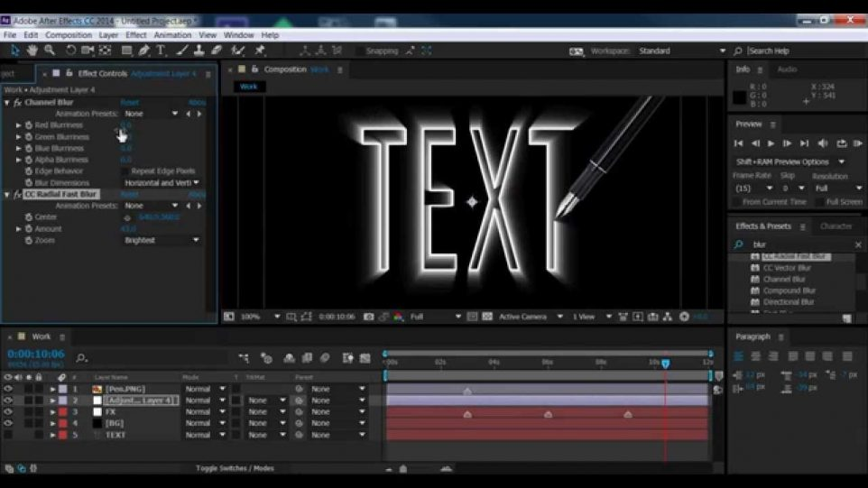
Task: Click the snapshot camera icon in viewer
Action: pyautogui.click(x=369, y=317)
